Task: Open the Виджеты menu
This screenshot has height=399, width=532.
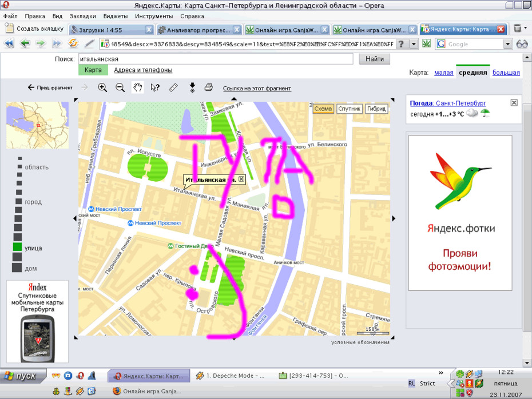Action: 116,16
